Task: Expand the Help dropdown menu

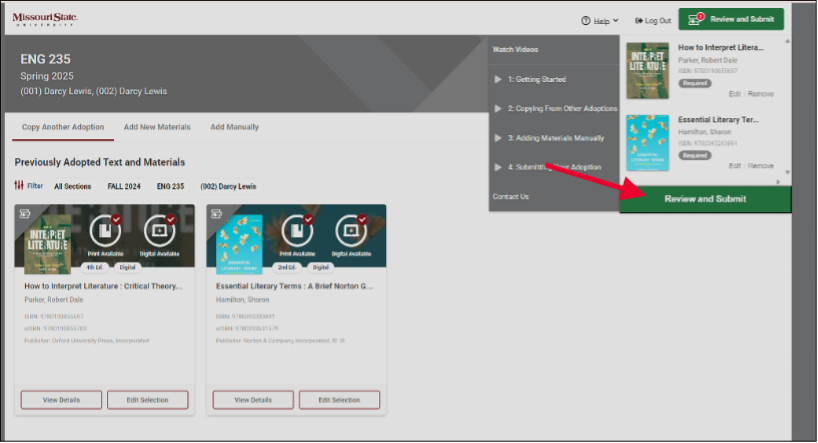Action: pyautogui.click(x=600, y=20)
